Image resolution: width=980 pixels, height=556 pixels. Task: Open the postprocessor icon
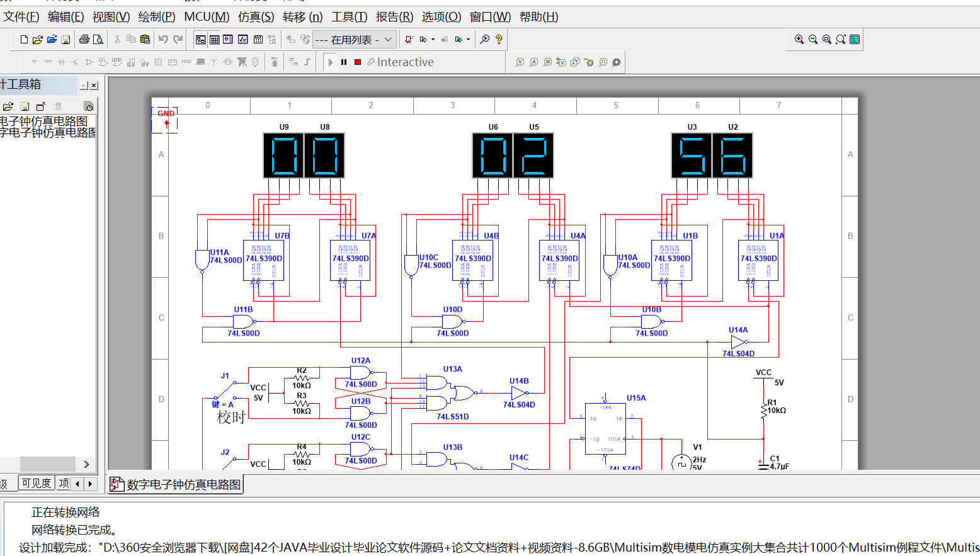258,40
